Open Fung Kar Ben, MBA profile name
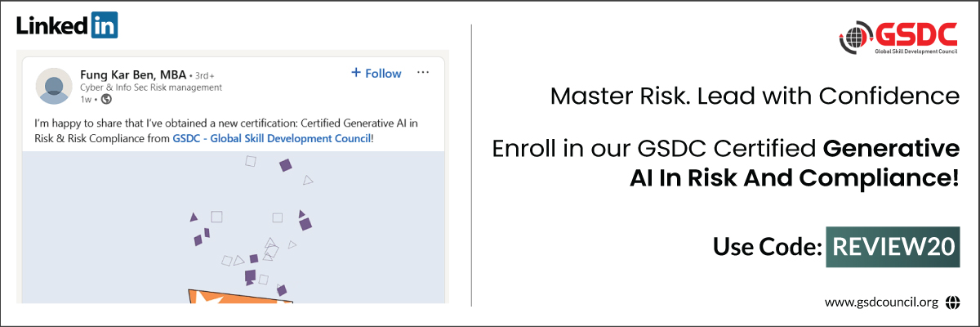Viewport: 980px width, 327px height. [x=132, y=75]
